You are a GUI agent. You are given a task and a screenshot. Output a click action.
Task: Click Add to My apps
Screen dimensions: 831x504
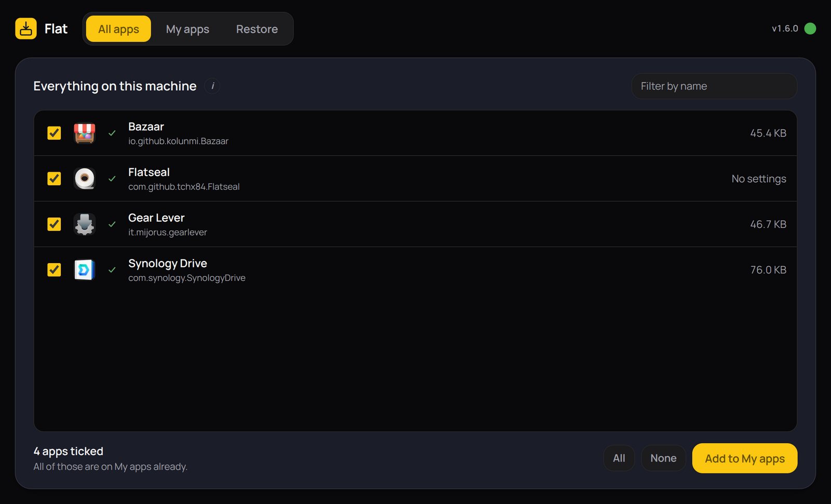click(744, 458)
